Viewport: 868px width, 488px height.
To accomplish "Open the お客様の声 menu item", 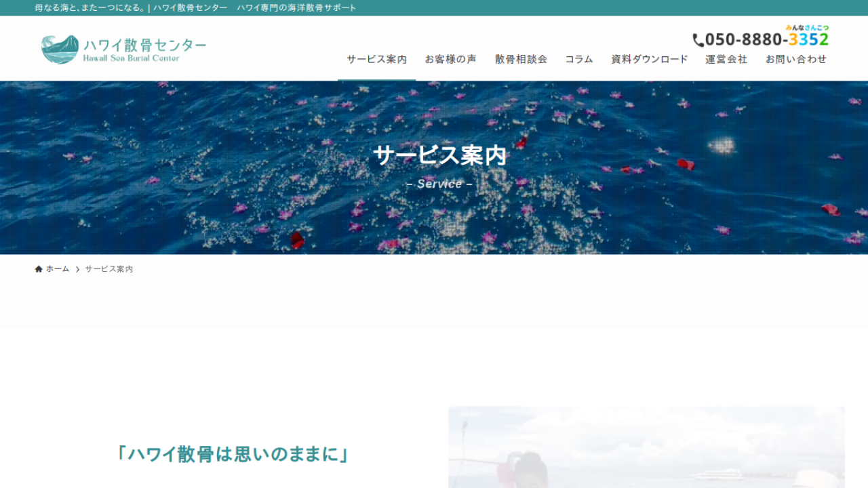I will [x=451, y=59].
